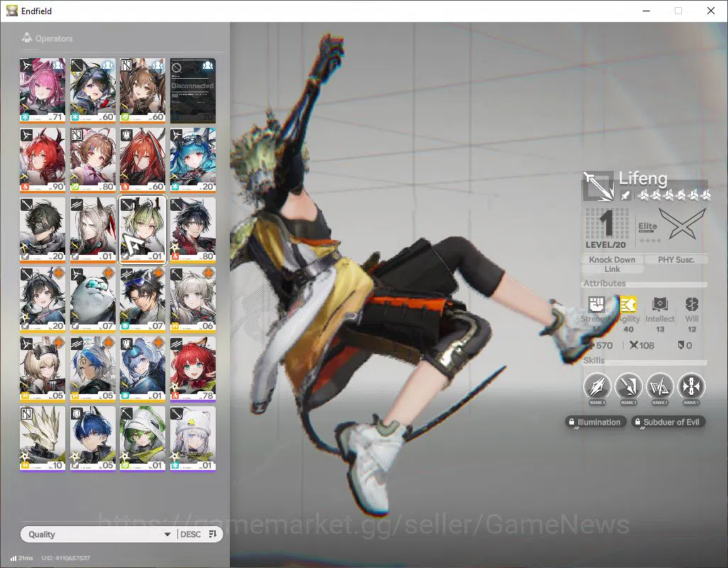Click the Skills section header
This screenshot has width=728, height=568.
[x=594, y=361]
